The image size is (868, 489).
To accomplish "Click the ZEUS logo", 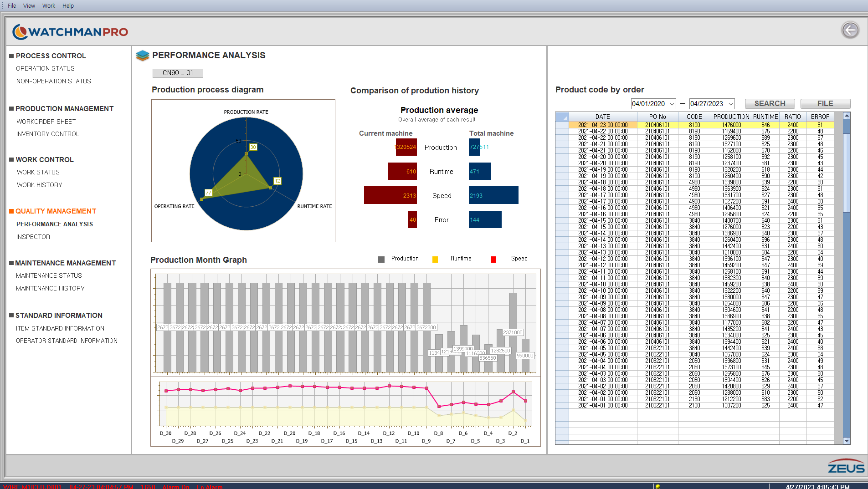I will pos(846,466).
